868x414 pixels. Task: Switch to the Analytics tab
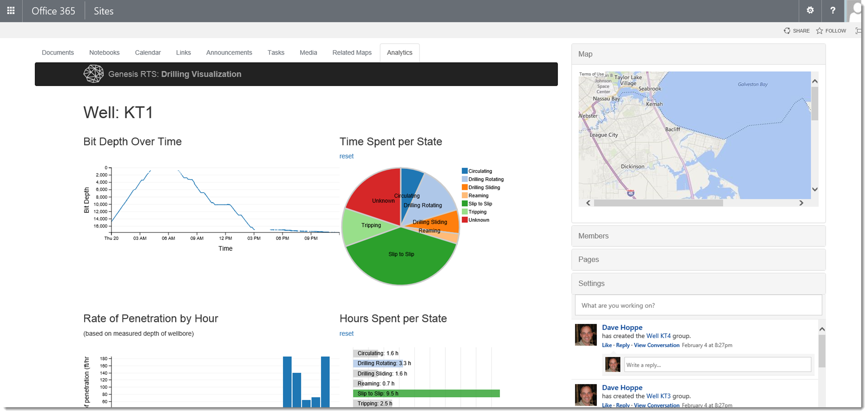click(x=400, y=53)
